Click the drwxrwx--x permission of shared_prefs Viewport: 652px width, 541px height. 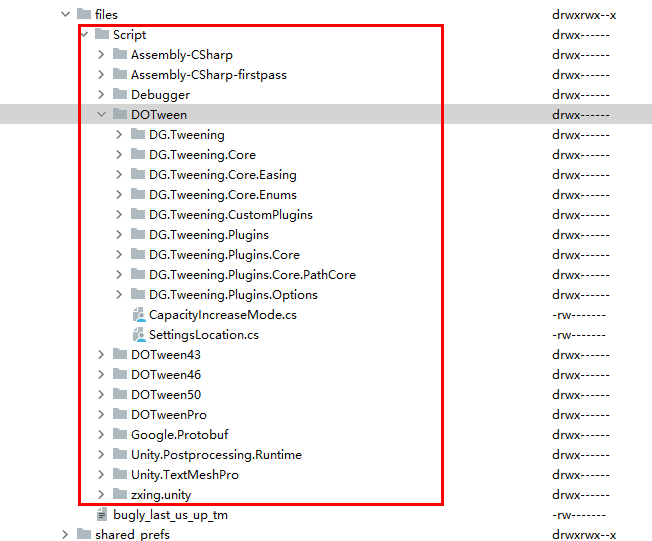tap(584, 535)
